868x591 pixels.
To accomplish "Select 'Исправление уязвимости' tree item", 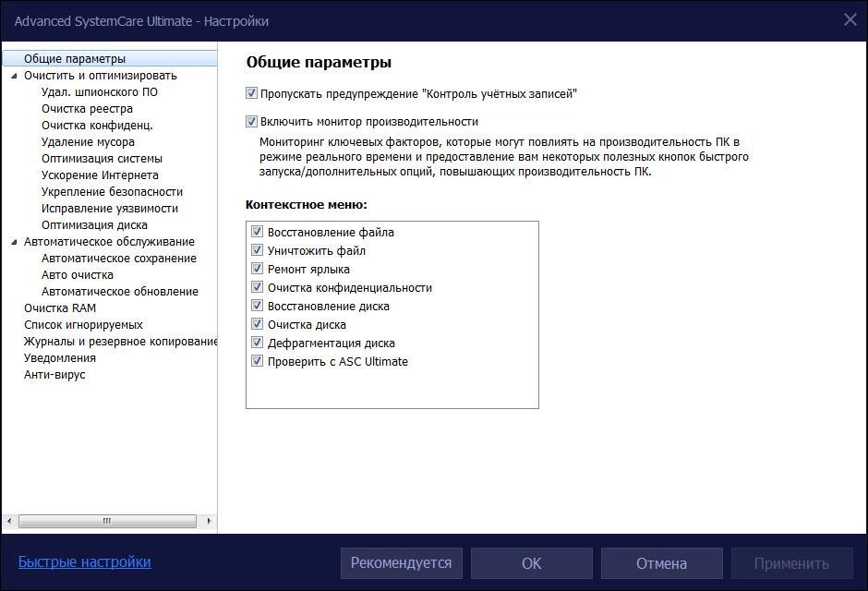I will pyautogui.click(x=110, y=208).
